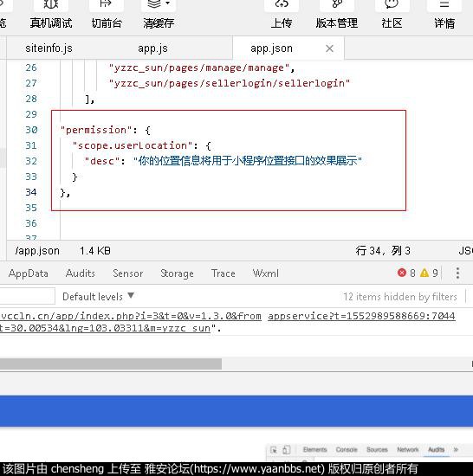Screen dimensions: 473x476
Task: Open the AppData debugger panel
Action: [29, 273]
